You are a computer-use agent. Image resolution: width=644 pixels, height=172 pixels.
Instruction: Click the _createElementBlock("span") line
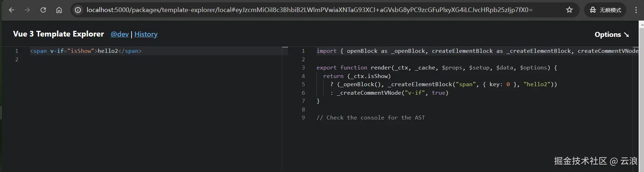click(443, 84)
